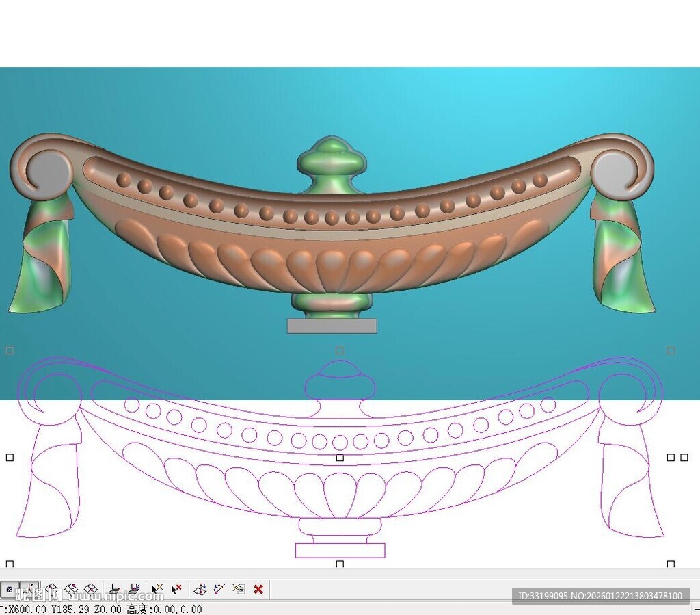Click the list-with-node properties icon beside red X
This screenshot has width=700, height=615.
(x=239, y=589)
